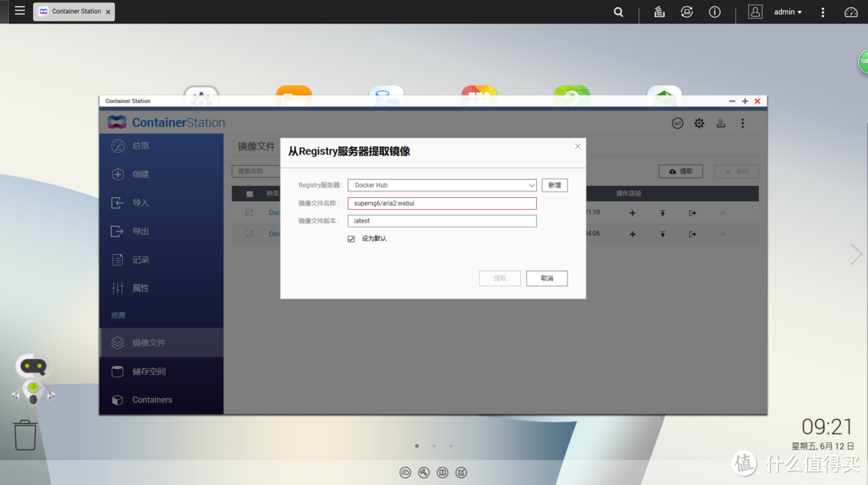Click the green notification badge at screen edge
Viewport: 868px width, 485px height.
click(x=863, y=61)
